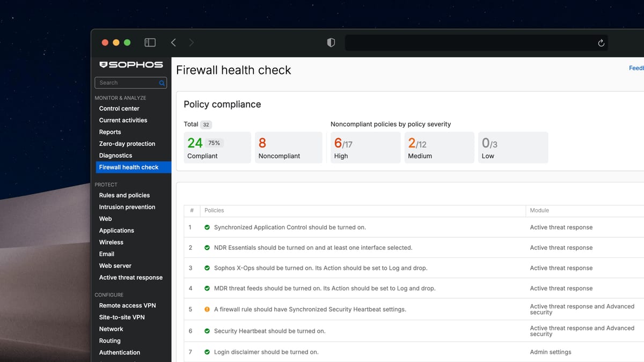This screenshot has width=644, height=362.
Task: Open Applications in sidebar
Action: (x=116, y=231)
